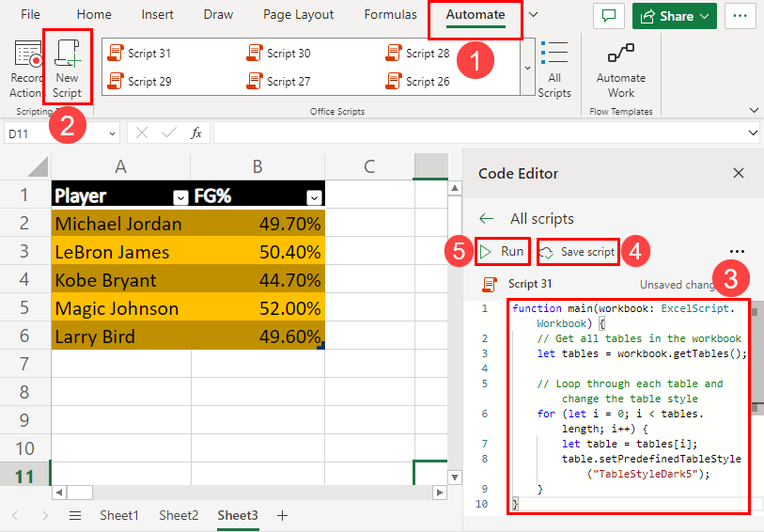Viewport: 764px width, 532px height.
Task: Select the Michael Jordan cell
Action: click(x=121, y=224)
